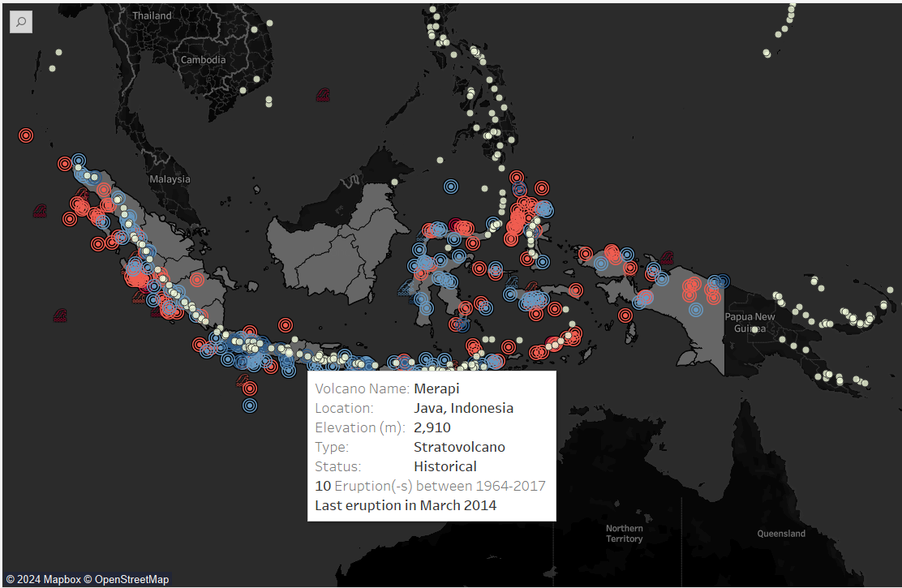Select the Papua New Guinea label
This screenshot has width=902, height=588.
(x=750, y=322)
